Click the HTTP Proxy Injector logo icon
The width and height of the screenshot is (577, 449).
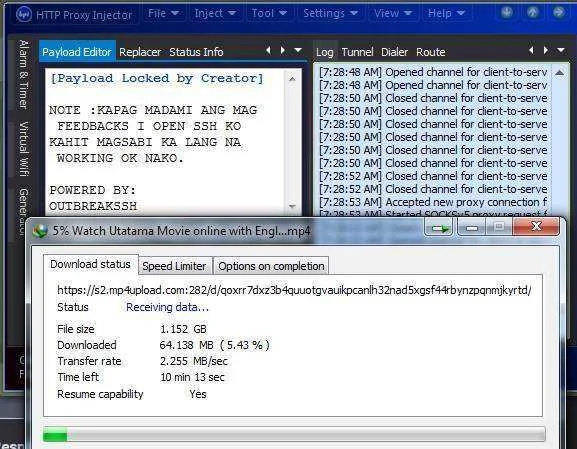point(24,15)
